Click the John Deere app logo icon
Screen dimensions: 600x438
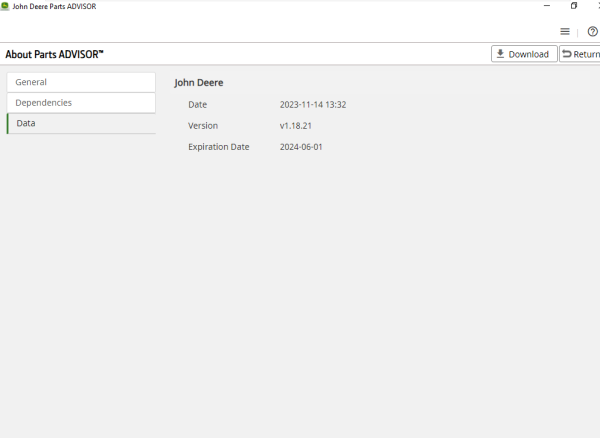[5, 6]
